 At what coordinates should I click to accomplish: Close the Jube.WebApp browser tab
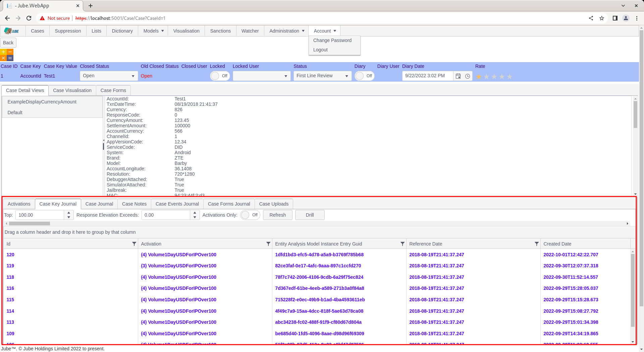pos(78,6)
